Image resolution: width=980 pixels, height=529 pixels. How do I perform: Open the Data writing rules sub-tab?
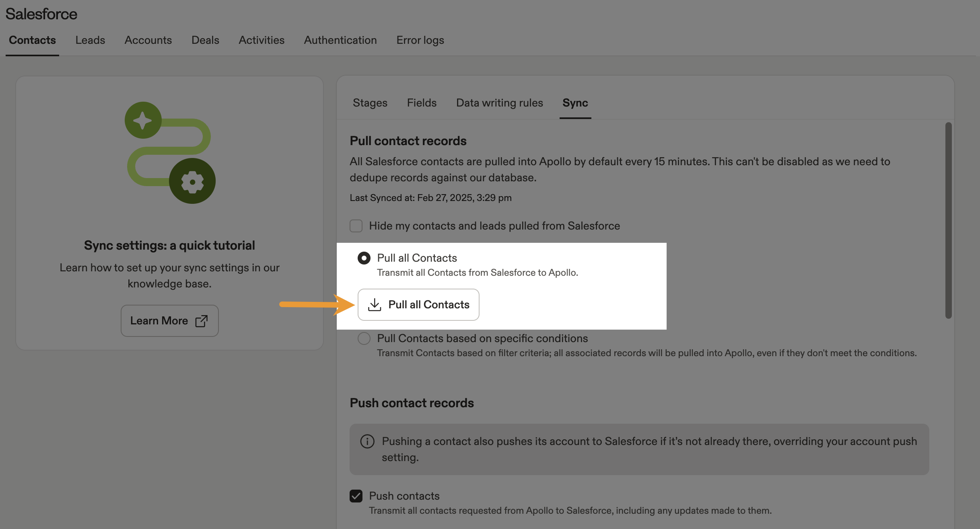500,103
